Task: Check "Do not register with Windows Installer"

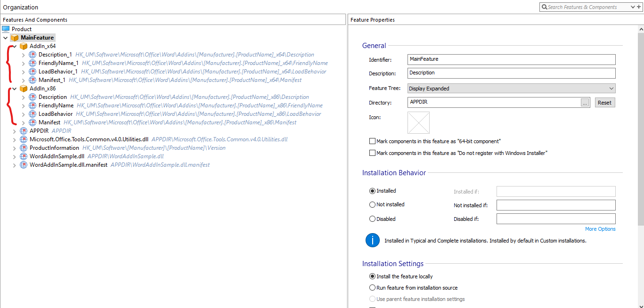Action: [x=373, y=153]
